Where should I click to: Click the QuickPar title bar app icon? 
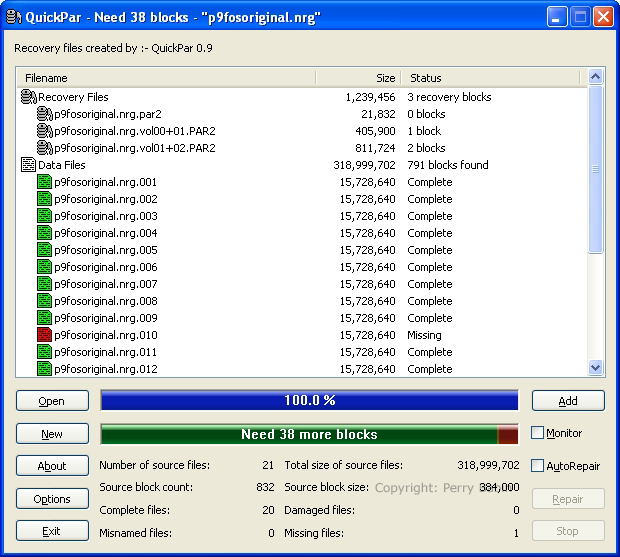[x=14, y=17]
